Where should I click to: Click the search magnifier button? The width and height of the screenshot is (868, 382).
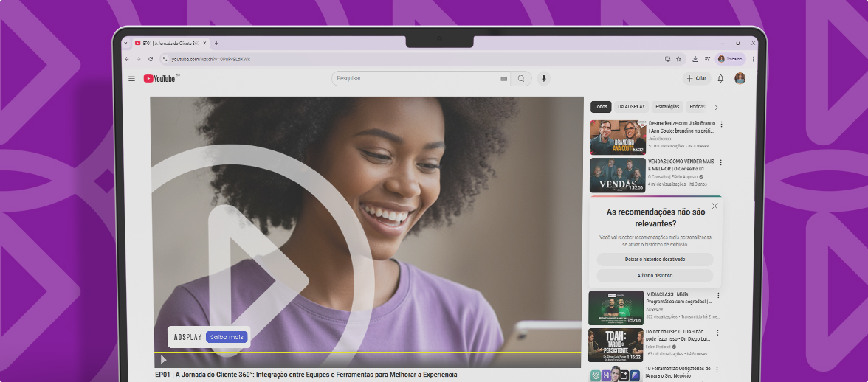click(x=521, y=79)
